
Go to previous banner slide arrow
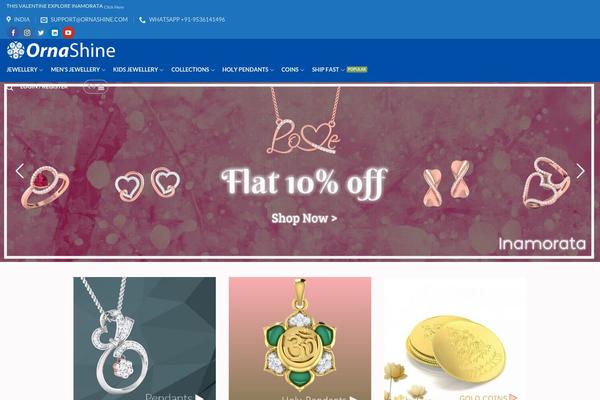pyautogui.click(x=20, y=171)
